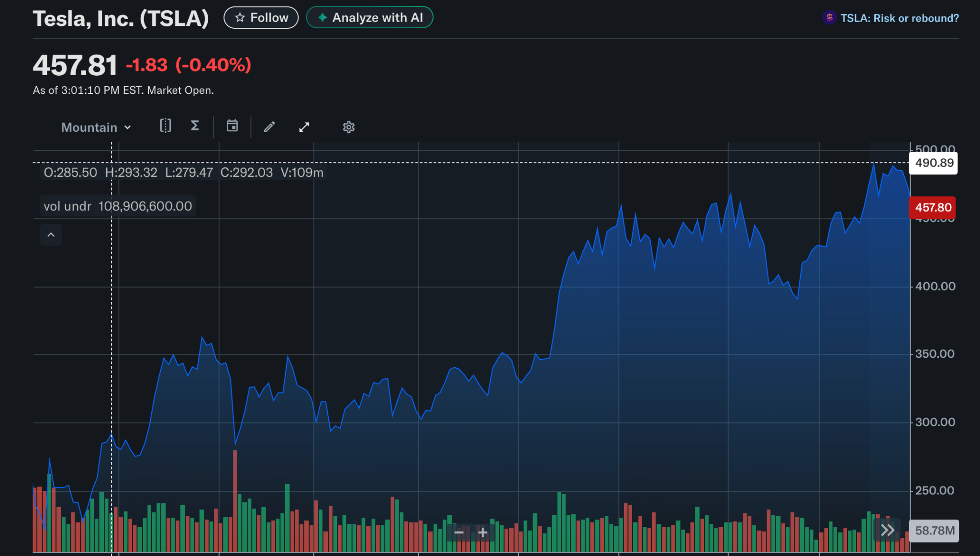Collapse the volume indicator panel chevron
This screenshot has width=980, height=556.
51,235
